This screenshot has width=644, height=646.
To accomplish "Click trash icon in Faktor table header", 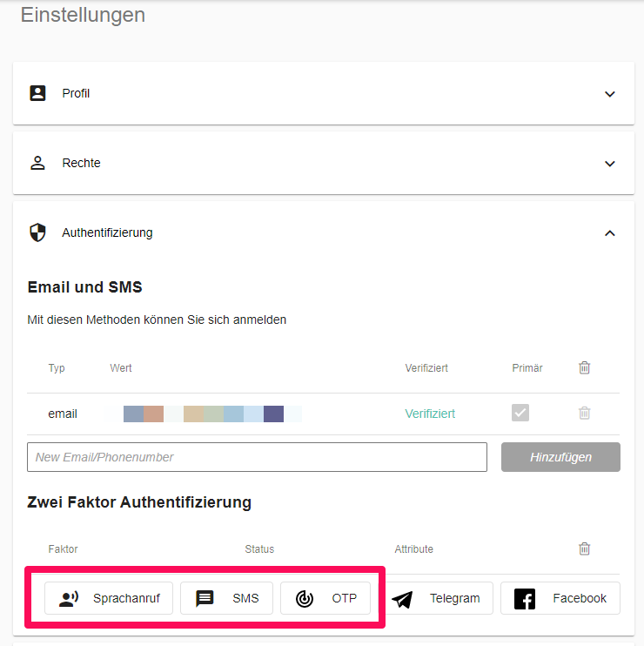I will pyautogui.click(x=585, y=548).
